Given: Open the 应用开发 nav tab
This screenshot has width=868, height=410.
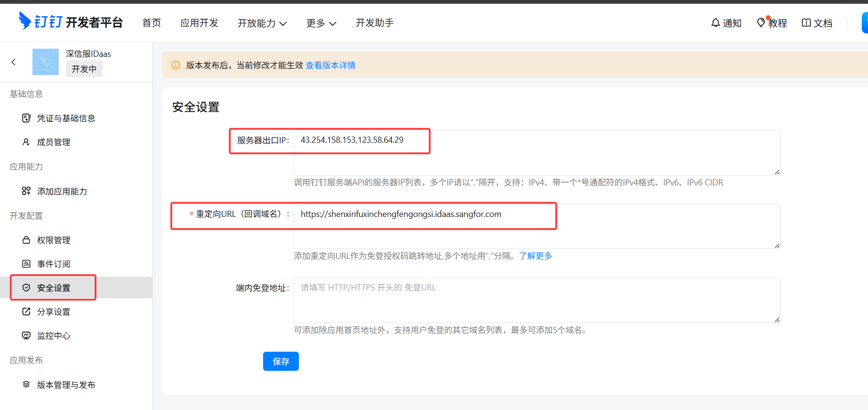Looking at the screenshot, I should tap(199, 23).
